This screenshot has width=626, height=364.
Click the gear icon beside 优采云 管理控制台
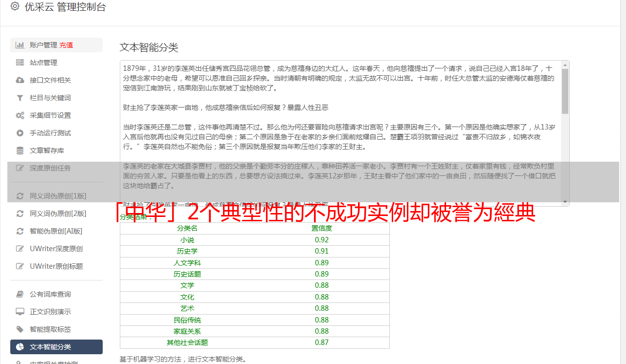pos(15,6)
